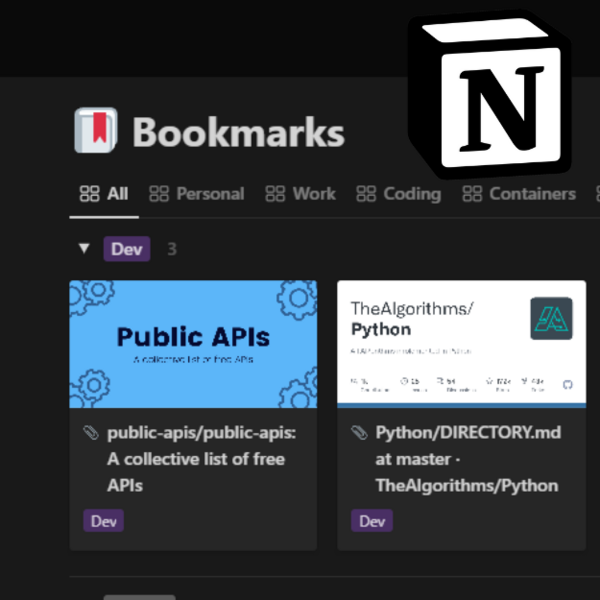The height and width of the screenshot is (600, 600).
Task: Switch to the Coding view tab
Action: [x=398, y=194]
